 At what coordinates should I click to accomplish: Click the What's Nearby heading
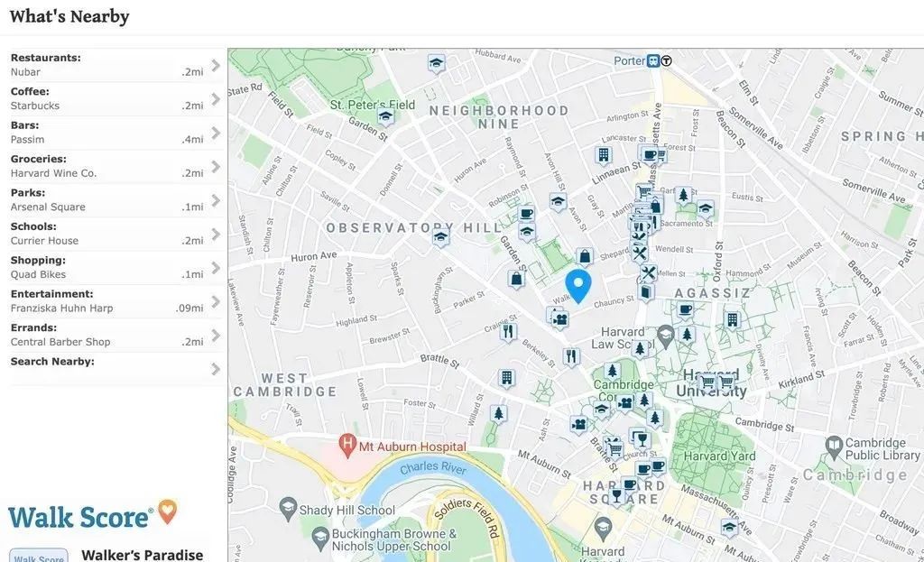click(69, 16)
